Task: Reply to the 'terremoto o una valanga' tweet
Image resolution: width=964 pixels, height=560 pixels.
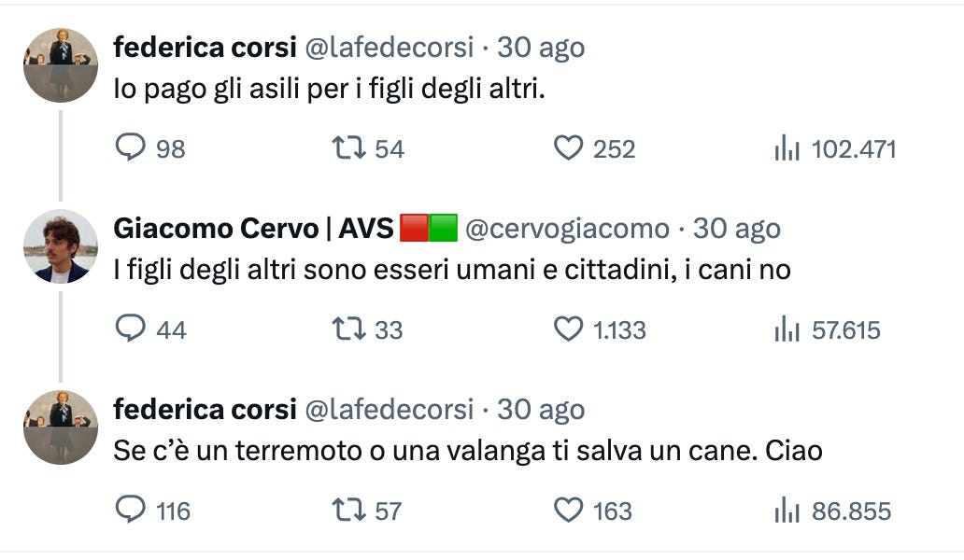Action: [131, 510]
